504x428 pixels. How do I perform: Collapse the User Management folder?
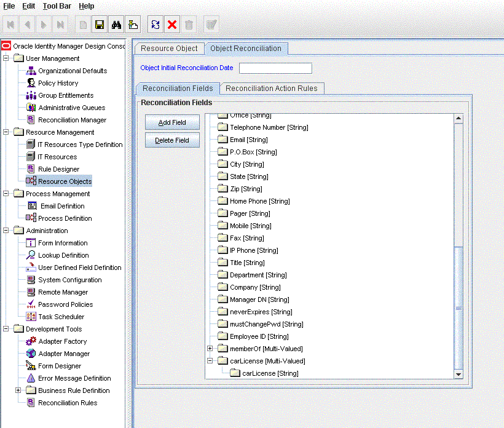click(6, 58)
